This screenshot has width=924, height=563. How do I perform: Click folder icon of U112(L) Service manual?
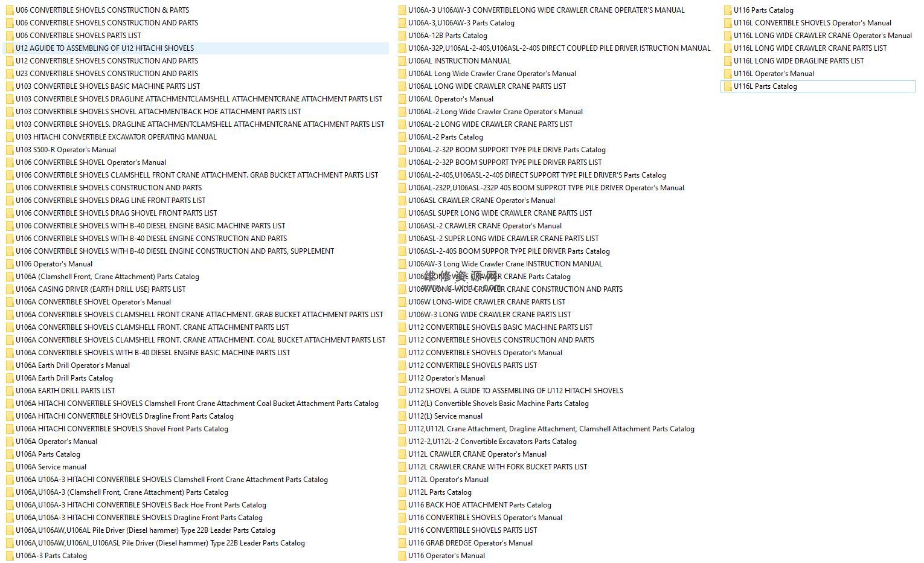coord(402,416)
